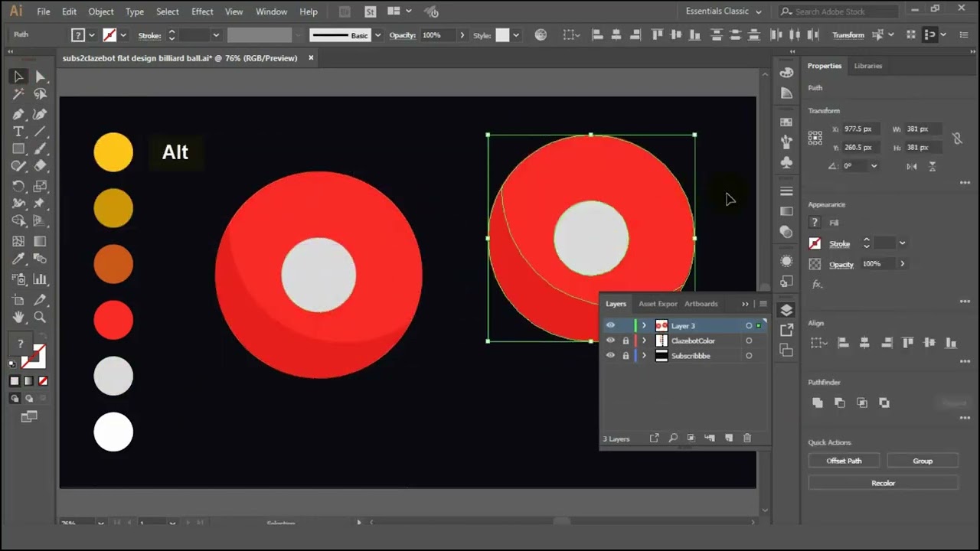This screenshot has height=551, width=980.
Task: Click Locate Object magnifier in Layers panel
Action: pos(673,438)
